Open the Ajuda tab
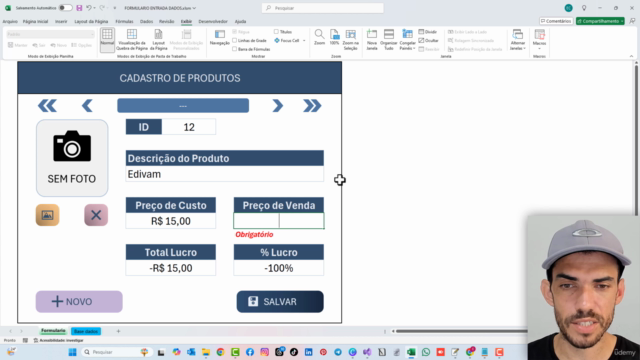This screenshot has height=360, width=640. [x=240, y=21]
